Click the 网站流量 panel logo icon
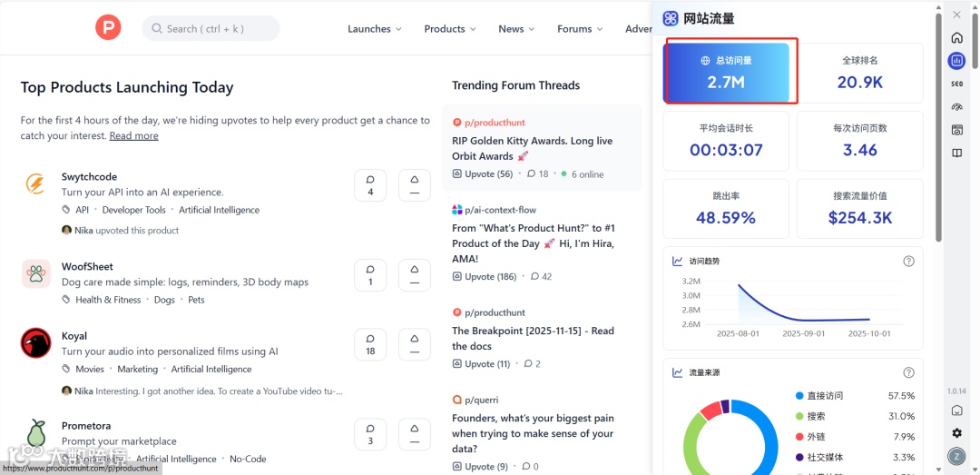The image size is (980, 475). (671, 19)
